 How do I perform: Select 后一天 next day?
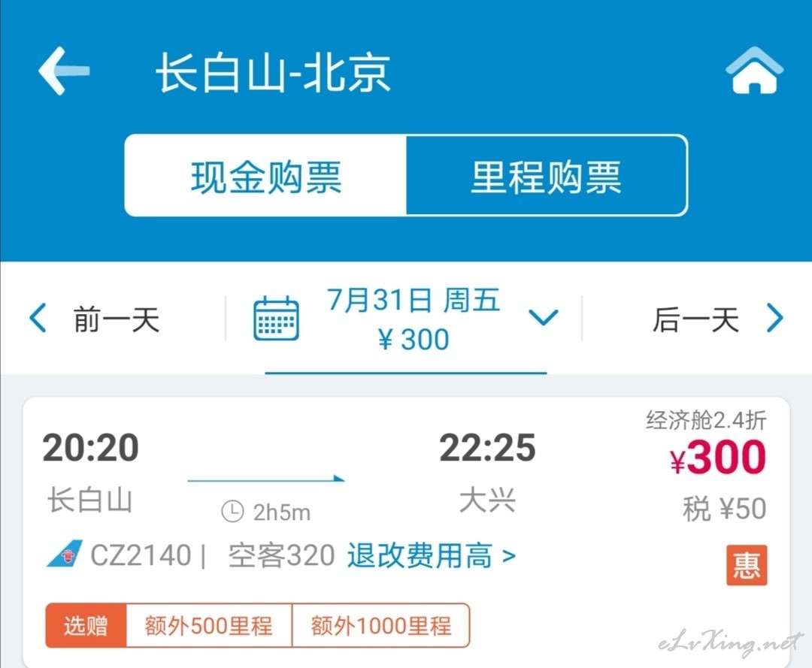(695, 319)
